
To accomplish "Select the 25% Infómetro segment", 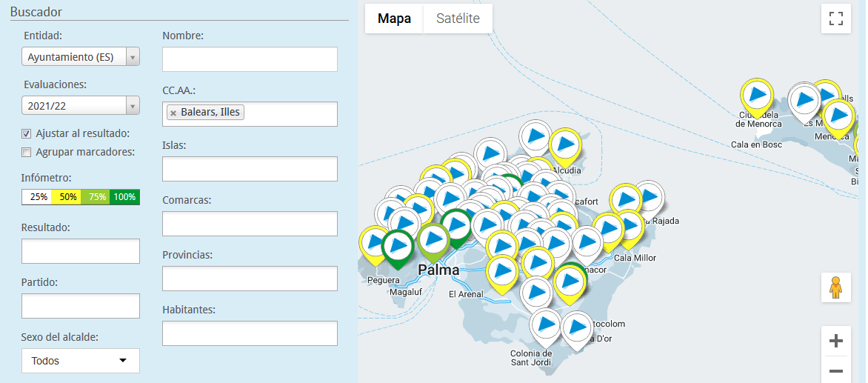I will pyautogui.click(x=36, y=197).
